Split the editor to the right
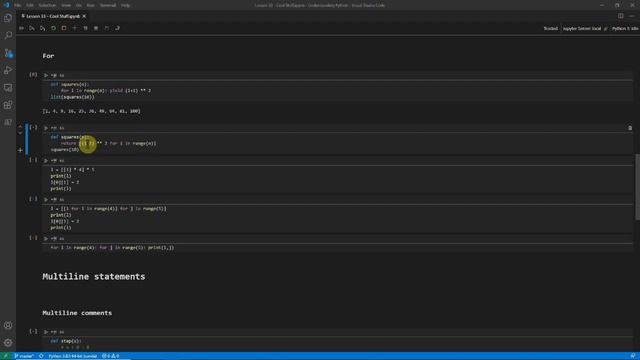 pyautogui.click(x=620, y=16)
